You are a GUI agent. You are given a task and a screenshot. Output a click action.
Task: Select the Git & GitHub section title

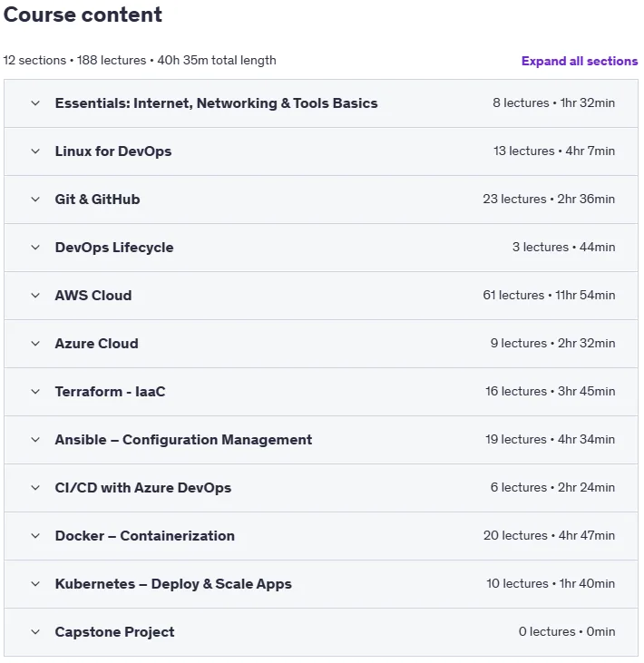coord(97,200)
